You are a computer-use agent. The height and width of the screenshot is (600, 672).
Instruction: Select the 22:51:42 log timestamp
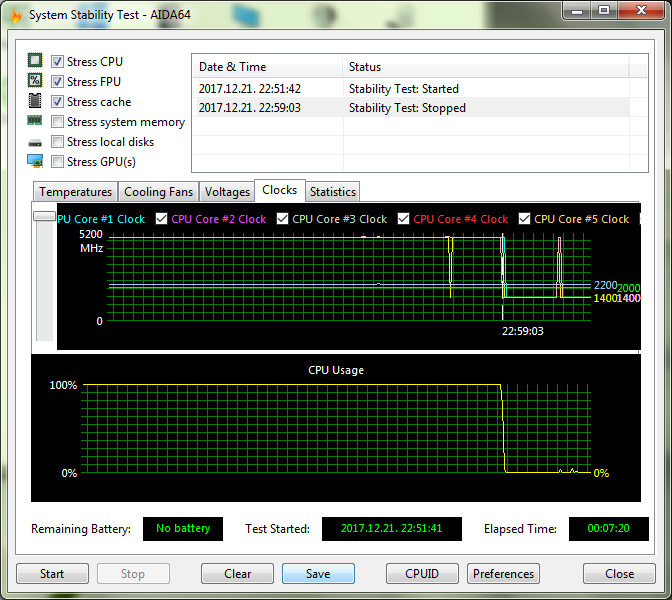coord(250,89)
